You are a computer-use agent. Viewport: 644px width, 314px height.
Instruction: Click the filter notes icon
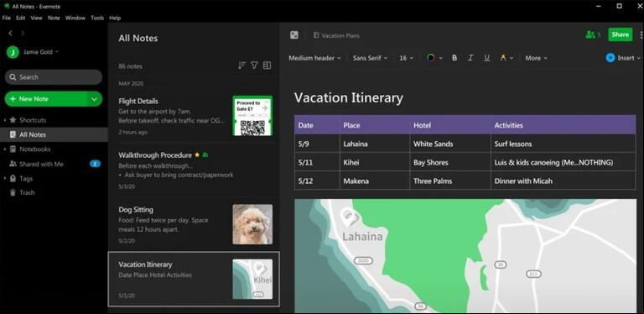(254, 65)
